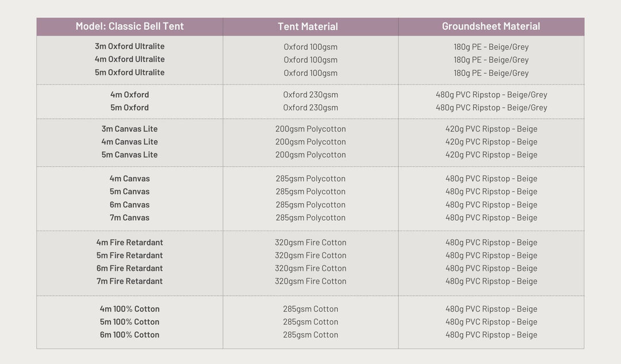Click the 4m Oxford groundsheet "480g PVC Ripstop - Beige/Grey"

tap(491, 95)
